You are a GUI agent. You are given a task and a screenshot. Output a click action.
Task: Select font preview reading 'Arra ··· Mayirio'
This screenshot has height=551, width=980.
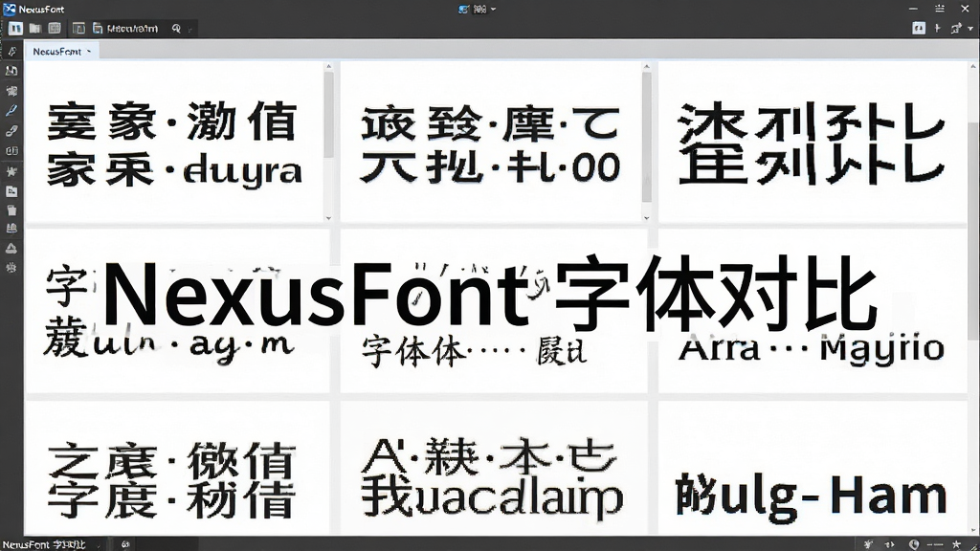click(x=813, y=311)
